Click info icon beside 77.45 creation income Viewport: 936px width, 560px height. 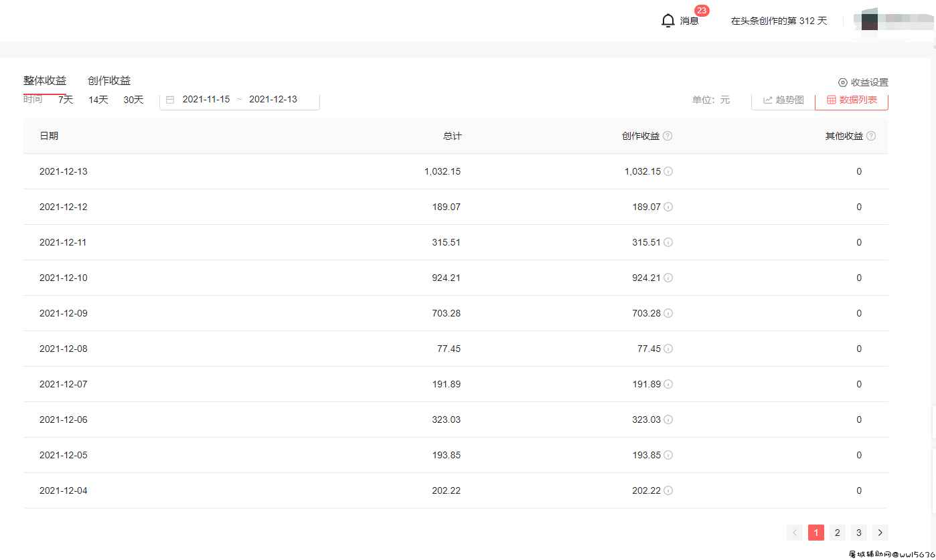[668, 349]
